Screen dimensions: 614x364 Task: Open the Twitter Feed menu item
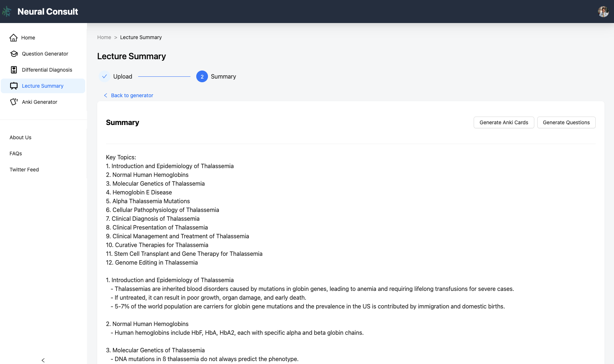(x=24, y=170)
